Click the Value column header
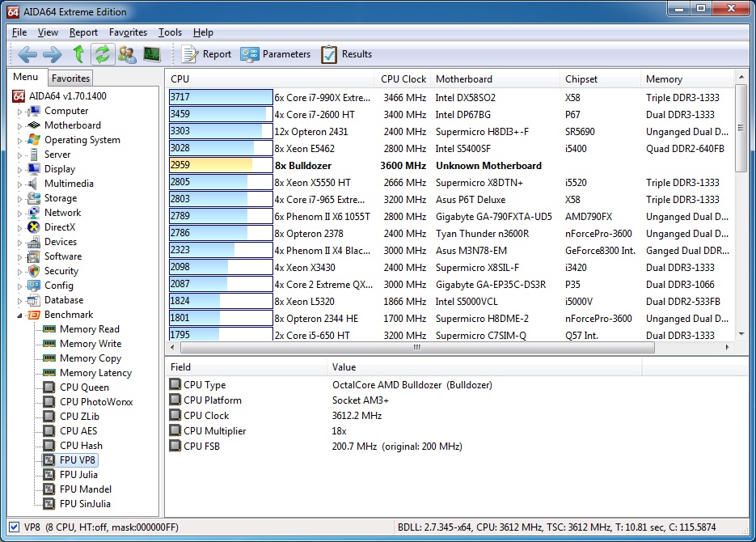756x542 pixels. (484, 367)
